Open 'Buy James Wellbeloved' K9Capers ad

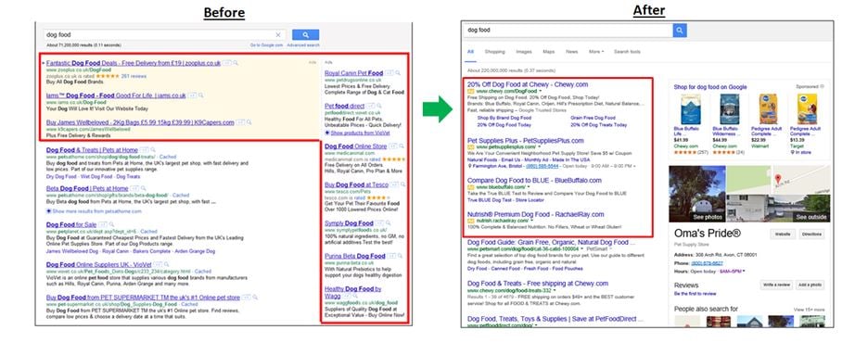click(x=140, y=122)
